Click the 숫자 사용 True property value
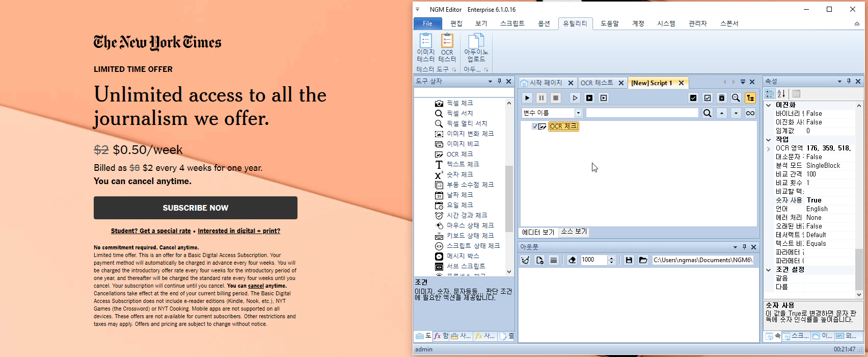The width and height of the screenshot is (868, 357). pyautogui.click(x=829, y=200)
